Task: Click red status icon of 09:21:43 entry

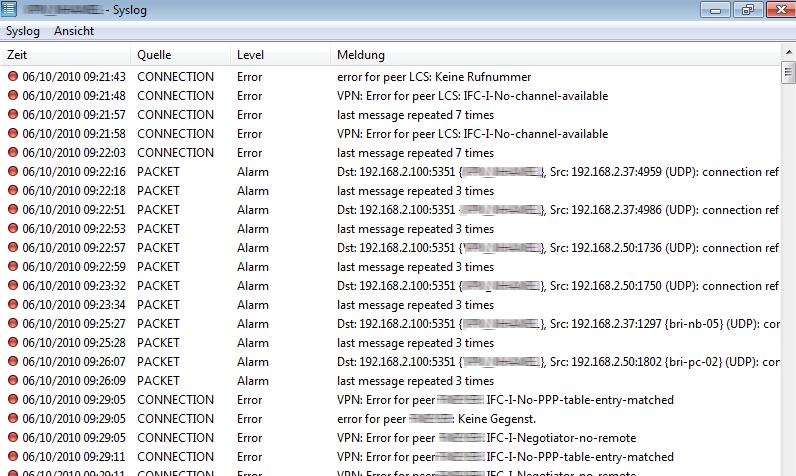Action: pos(13,77)
